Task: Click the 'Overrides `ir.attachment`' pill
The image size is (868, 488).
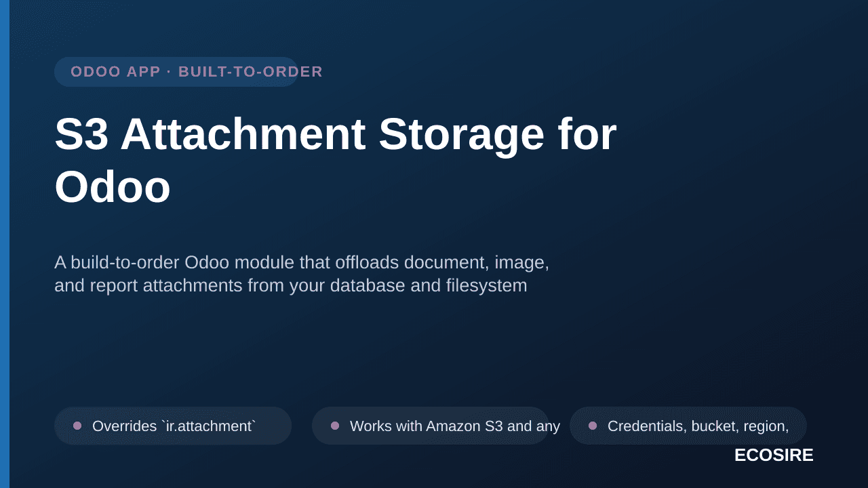Action: pos(173,426)
